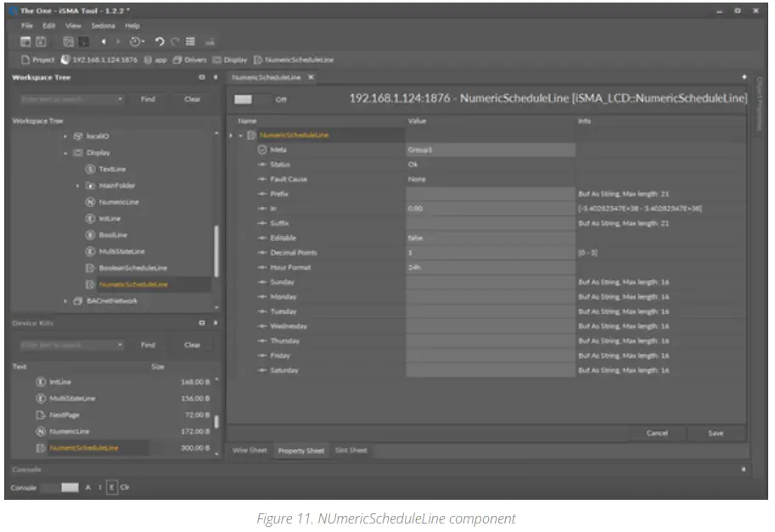Screen dimensions: 775x532
Task: Open the Sedona menu
Action: click(x=103, y=25)
